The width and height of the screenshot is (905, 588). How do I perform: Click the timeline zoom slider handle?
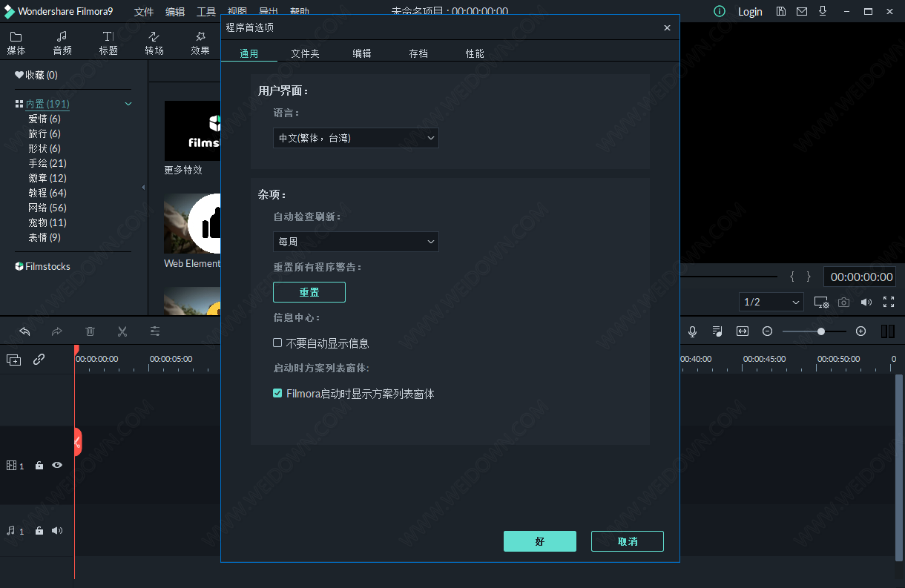821,331
